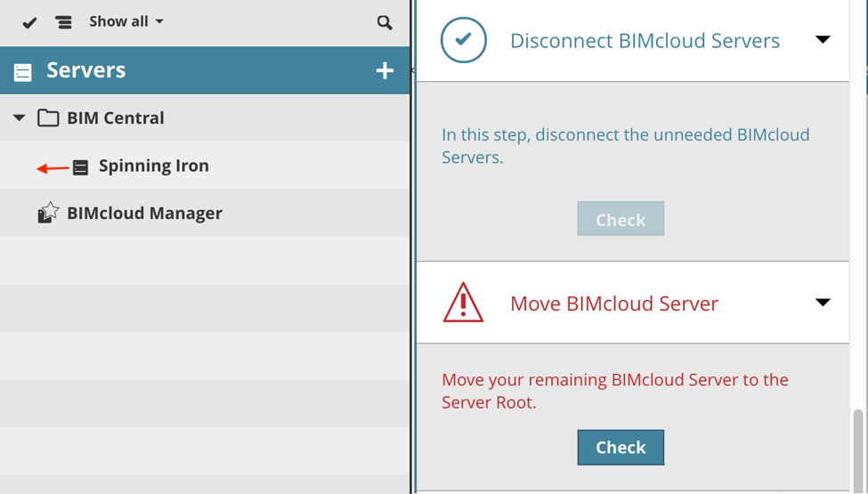Select BIMcloud Manager in server tree

144,213
